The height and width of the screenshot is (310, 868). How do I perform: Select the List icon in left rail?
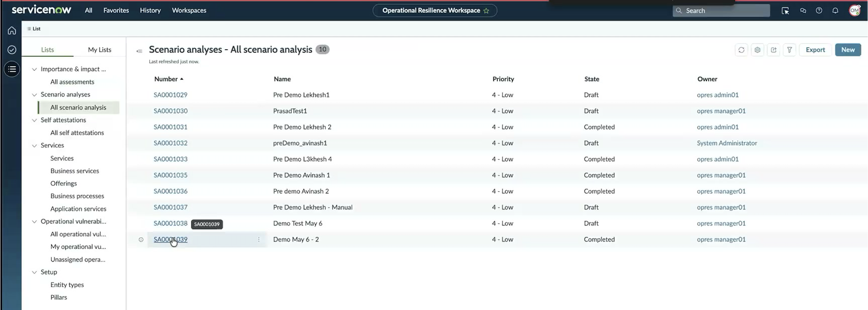12,69
